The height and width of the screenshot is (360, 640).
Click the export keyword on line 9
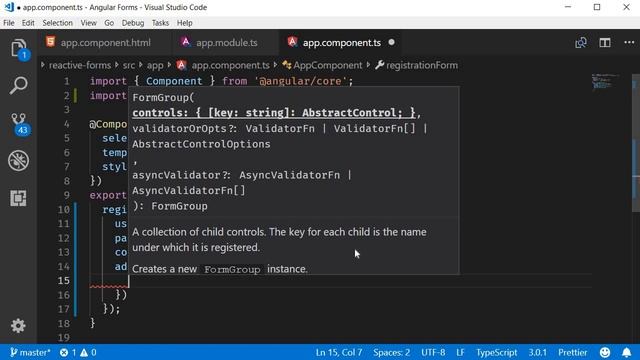click(x=108, y=195)
